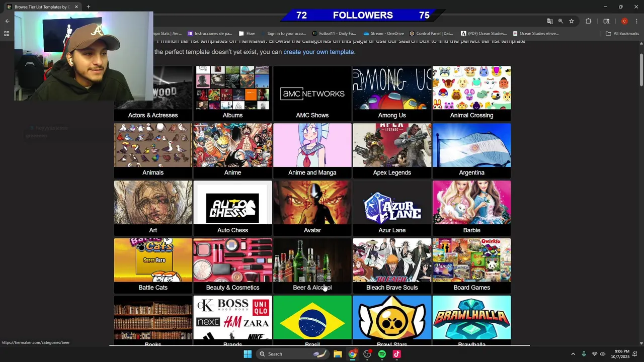The height and width of the screenshot is (362, 644).
Task: Open the Instrucciones de pa... bookmark
Action: pos(210,34)
